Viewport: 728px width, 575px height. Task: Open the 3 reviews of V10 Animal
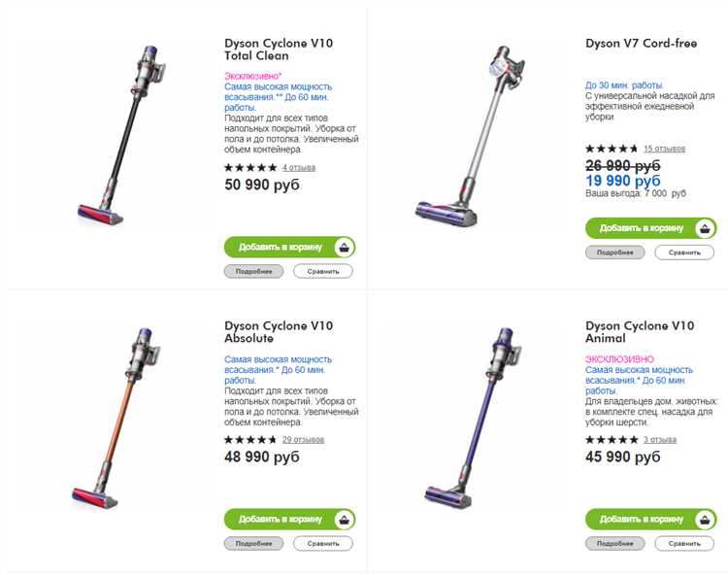[660, 440]
